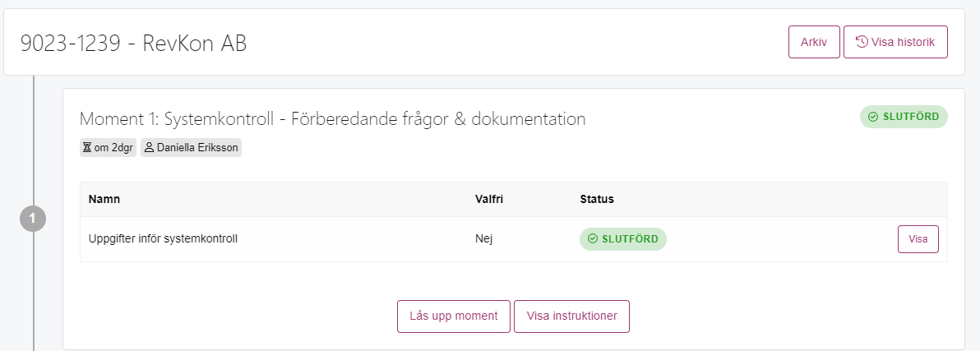Unlock the moment with Lås upp moment
The width and height of the screenshot is (980, 351).
454,316
